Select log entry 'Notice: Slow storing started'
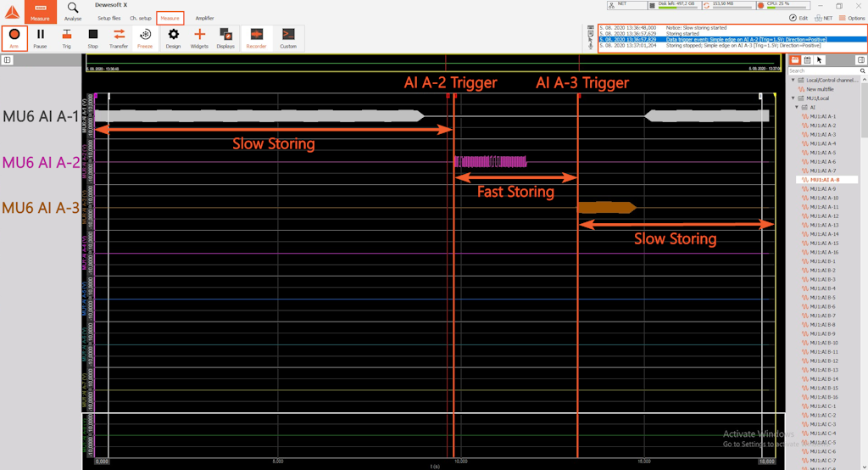This screenshot has width=868, height=470. pyautogui.click(x=732, y=28)
